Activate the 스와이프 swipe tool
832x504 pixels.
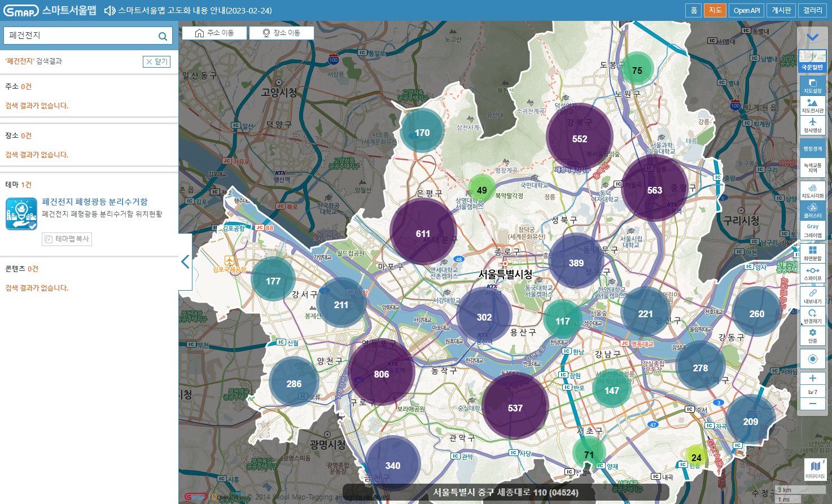pyautogui.click(x=812, y=274)
